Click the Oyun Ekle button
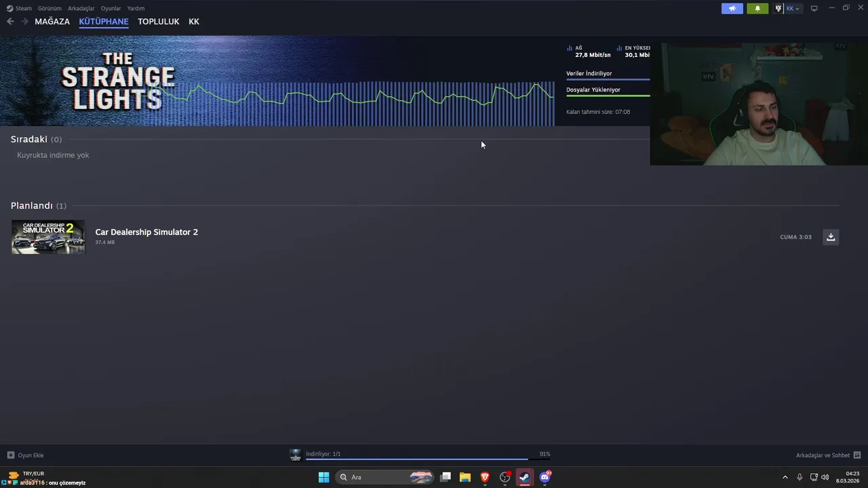 pyautogui.click(x=25, y=455)
